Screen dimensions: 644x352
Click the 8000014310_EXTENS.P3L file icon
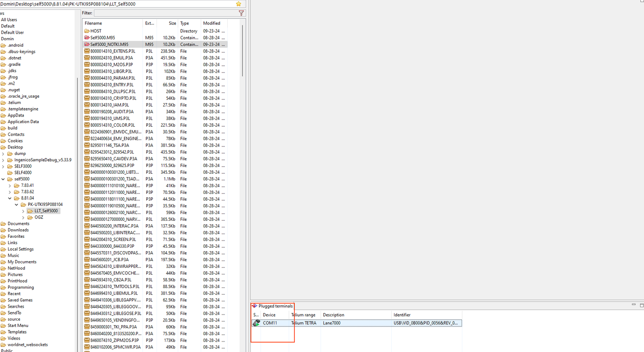pos(87,51)
